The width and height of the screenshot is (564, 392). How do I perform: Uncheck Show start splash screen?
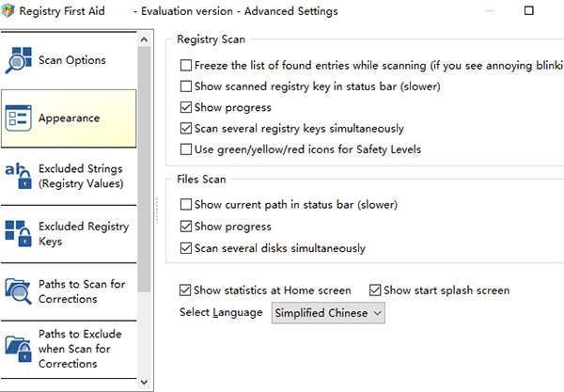[x=375, y=290]
